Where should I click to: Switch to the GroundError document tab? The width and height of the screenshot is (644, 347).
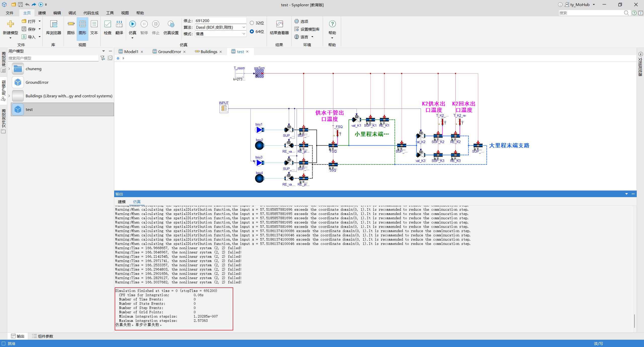(169, 52)
